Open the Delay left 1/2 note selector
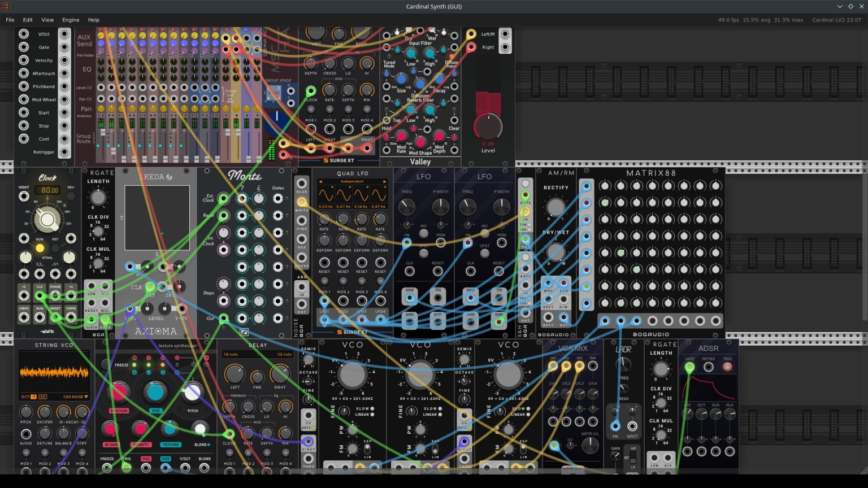 coord(231,355)
